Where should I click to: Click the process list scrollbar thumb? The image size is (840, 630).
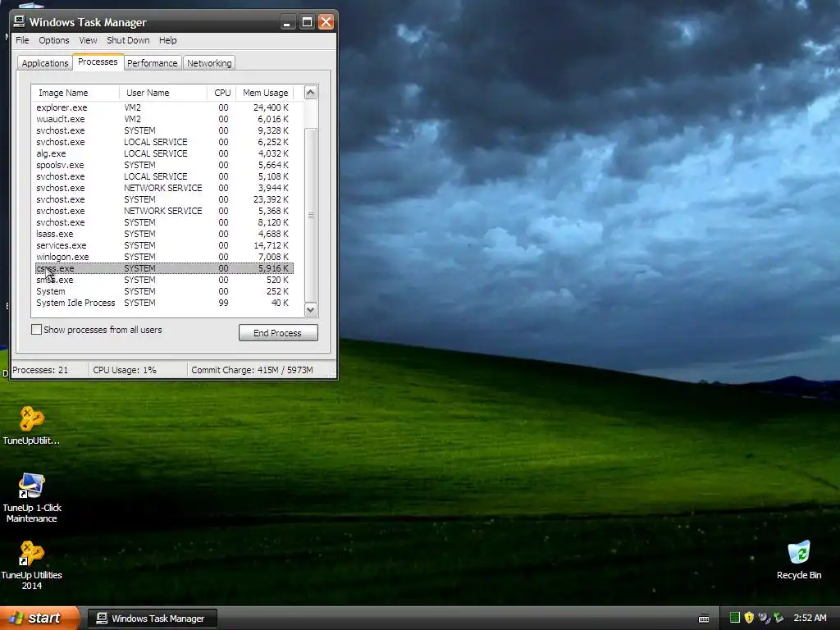311,216
